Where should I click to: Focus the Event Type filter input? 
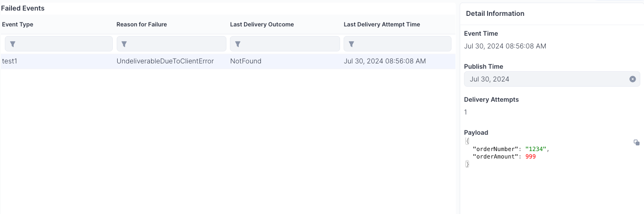tap(64, 44)
